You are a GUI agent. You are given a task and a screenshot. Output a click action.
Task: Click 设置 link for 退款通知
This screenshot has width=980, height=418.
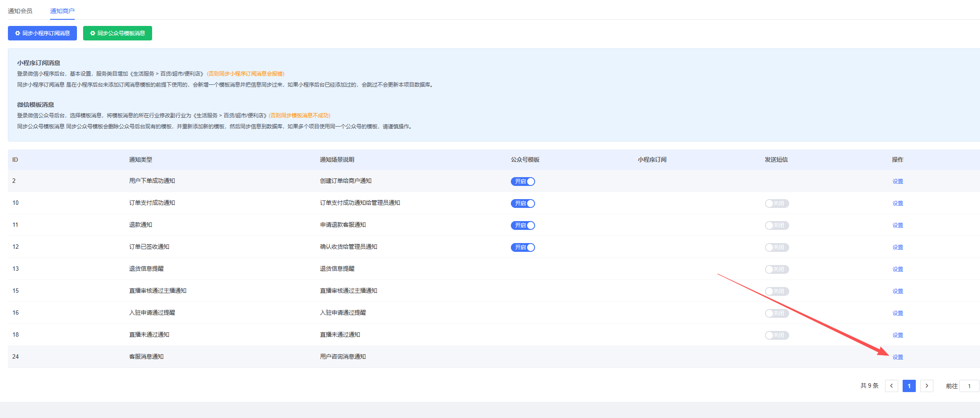coord(897,225)
